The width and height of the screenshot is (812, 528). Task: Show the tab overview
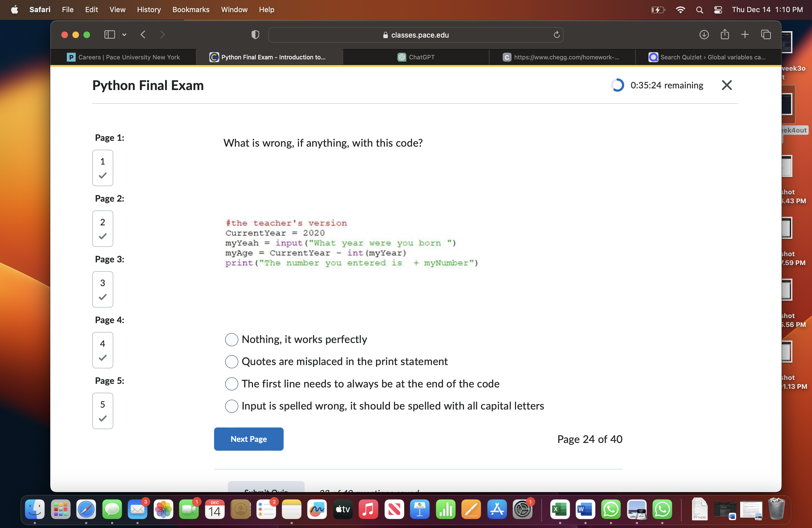pyautogui.click(x=766, y=35)
